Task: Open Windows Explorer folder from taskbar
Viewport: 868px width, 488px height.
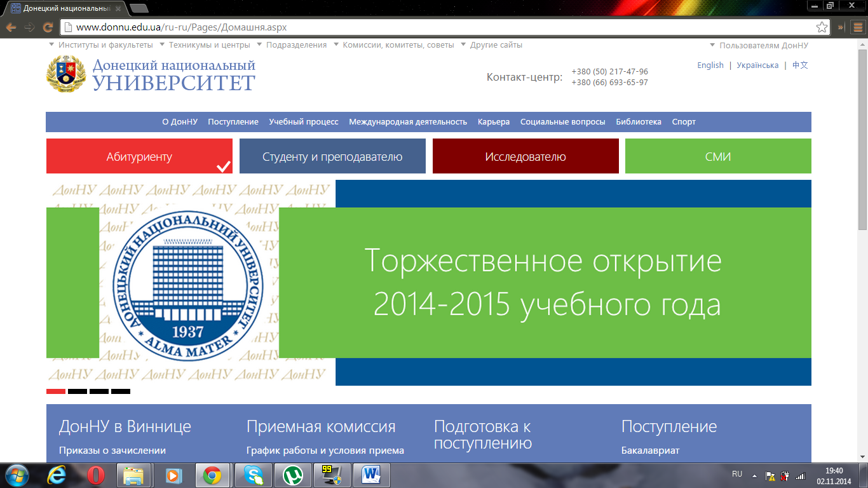Action: click(x=133, y=475)
